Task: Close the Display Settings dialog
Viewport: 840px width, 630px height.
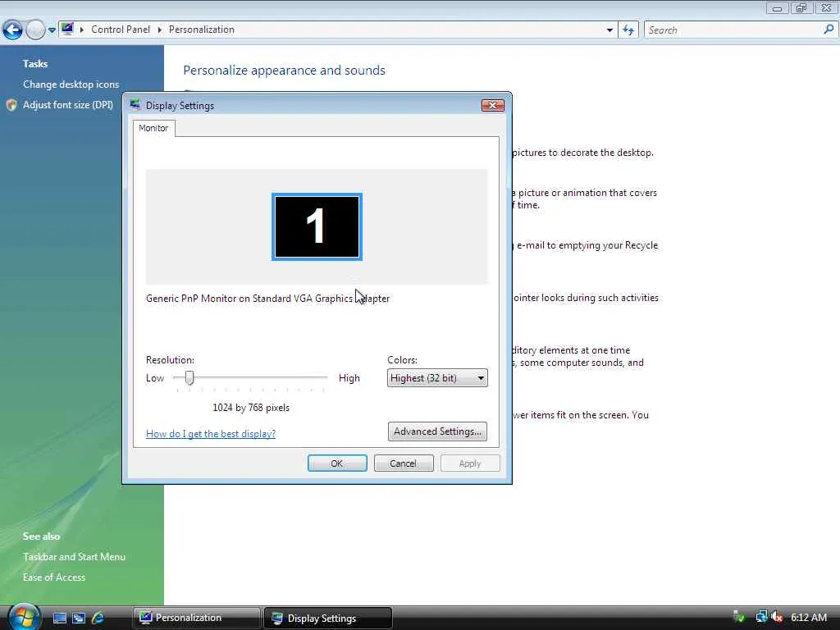Action: tap(492, 106)
